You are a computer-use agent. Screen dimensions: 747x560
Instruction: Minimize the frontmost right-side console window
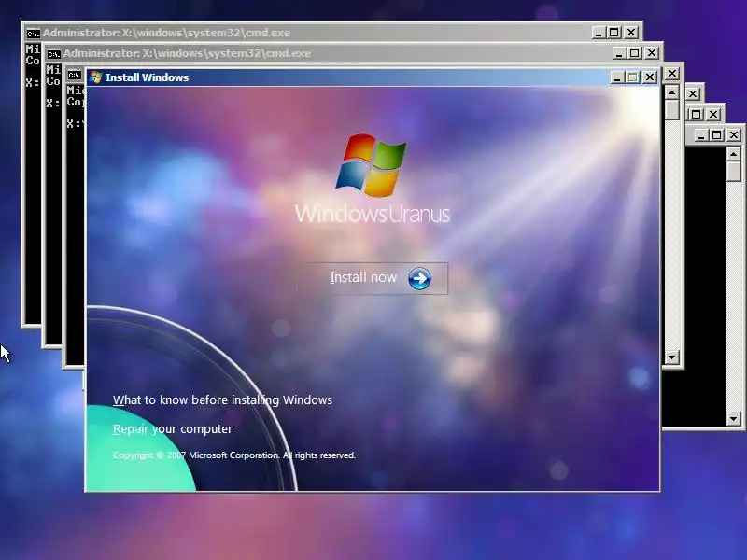pos(700,135)
